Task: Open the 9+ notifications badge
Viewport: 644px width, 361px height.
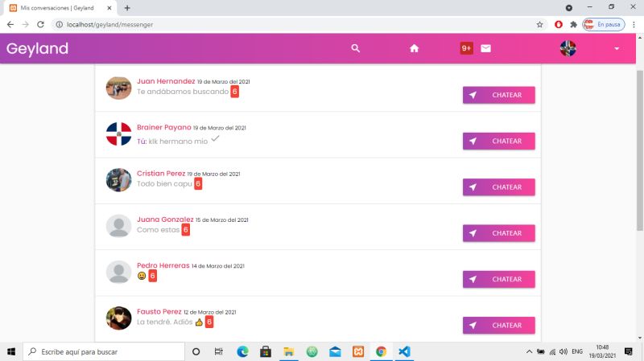Action: [466, 48]
